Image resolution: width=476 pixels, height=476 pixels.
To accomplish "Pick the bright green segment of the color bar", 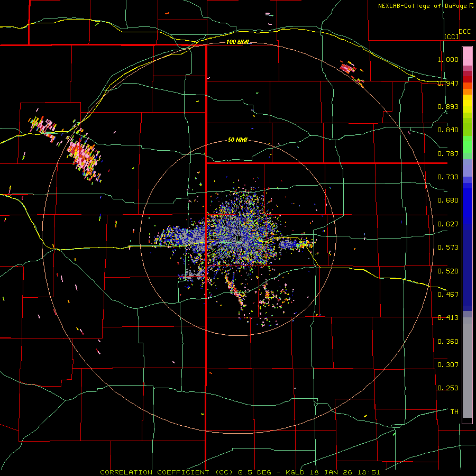I will click(x=467, y=144).
